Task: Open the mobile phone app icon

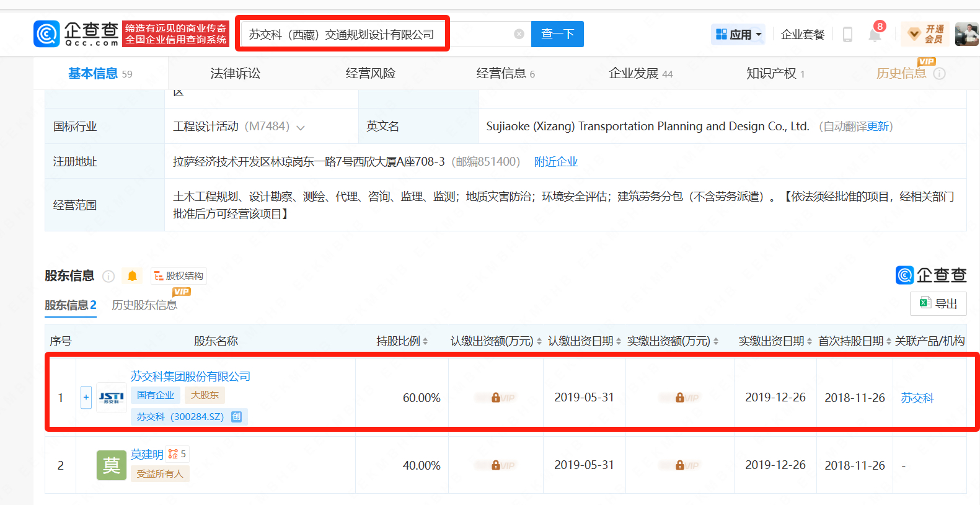Action: 847,34
